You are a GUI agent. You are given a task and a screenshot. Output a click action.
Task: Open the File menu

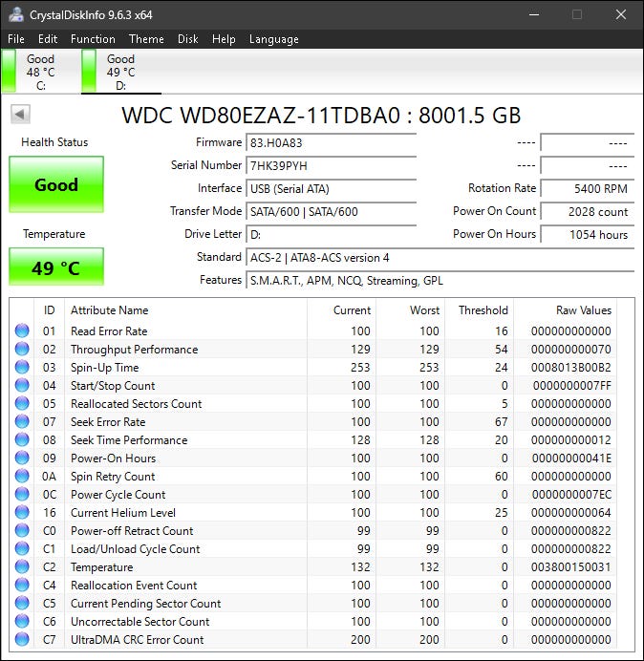click(16, 39)
